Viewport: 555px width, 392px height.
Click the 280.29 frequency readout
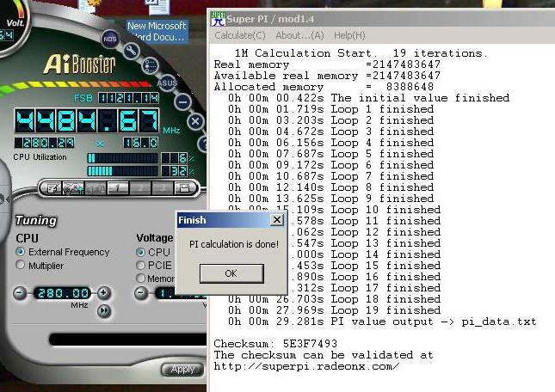tap(45, 143)
